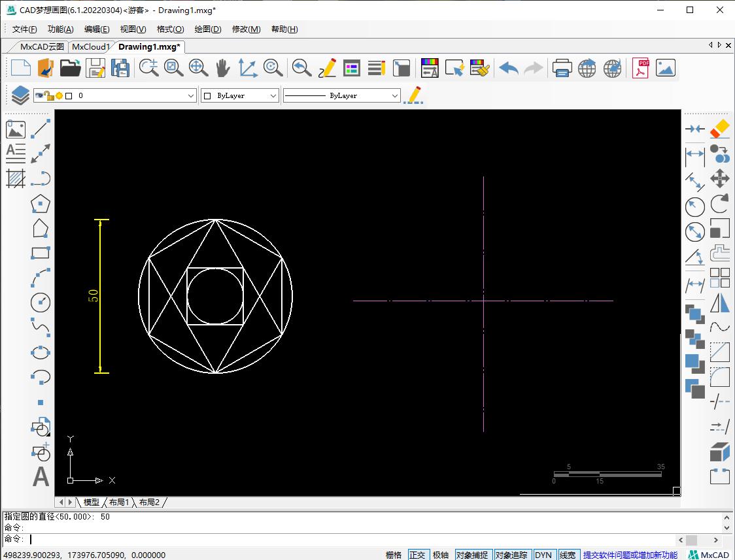Image resolution: width=735 pixels, height=560 pixels.
Task: Enable 对象捕捉 object snap mode
Action: point(472,554)
